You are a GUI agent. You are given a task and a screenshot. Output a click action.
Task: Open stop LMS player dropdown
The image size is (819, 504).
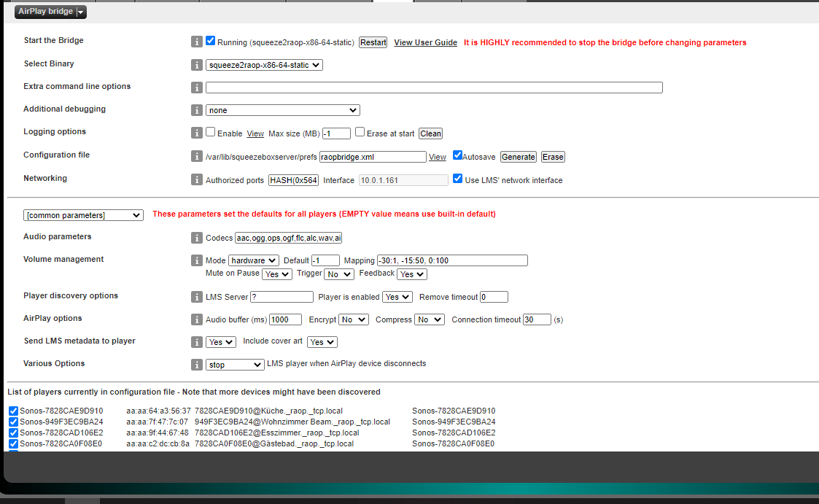tap(235, 365)
